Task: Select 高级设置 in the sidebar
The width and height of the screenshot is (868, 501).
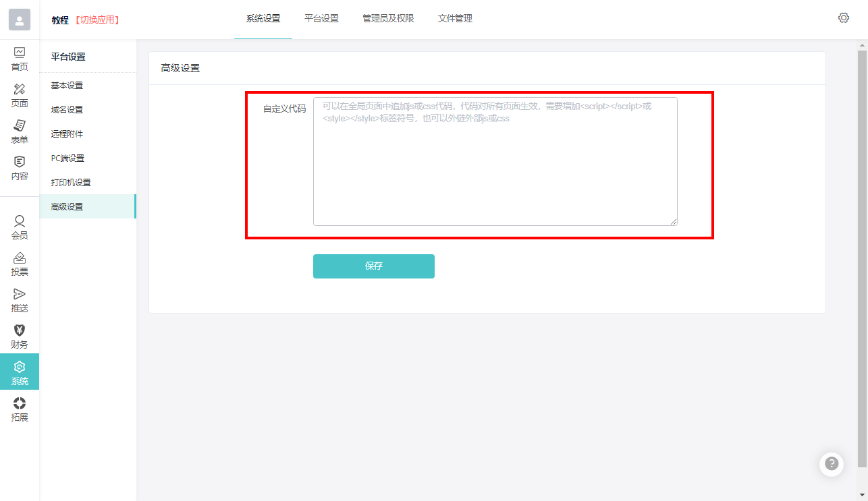Action: click(x=88, y=206)
